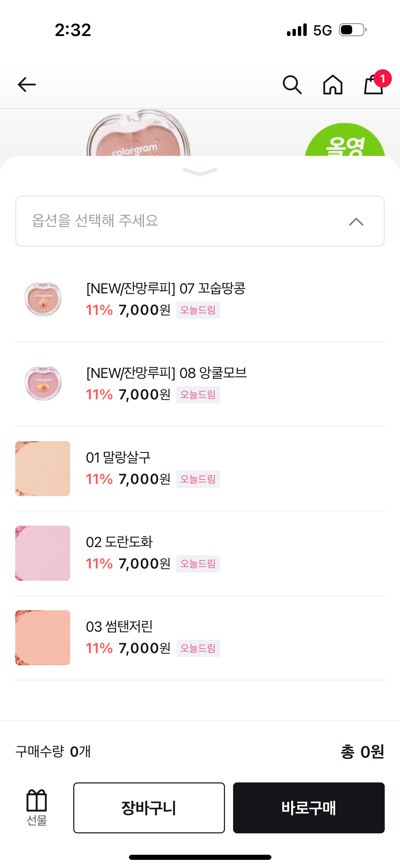The image size is (400, 868).
Task: Tap the green 올영 badge
Action: (345, 143)
